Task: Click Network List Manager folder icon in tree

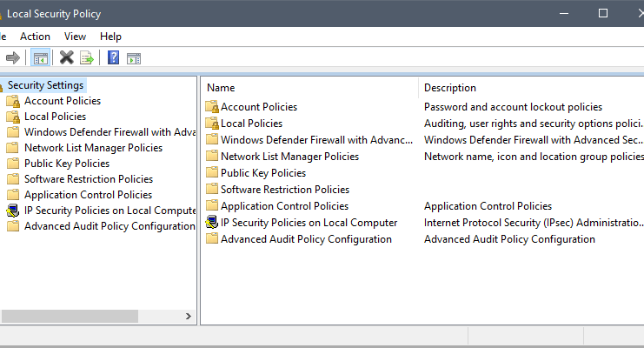Action: point(13,148)
